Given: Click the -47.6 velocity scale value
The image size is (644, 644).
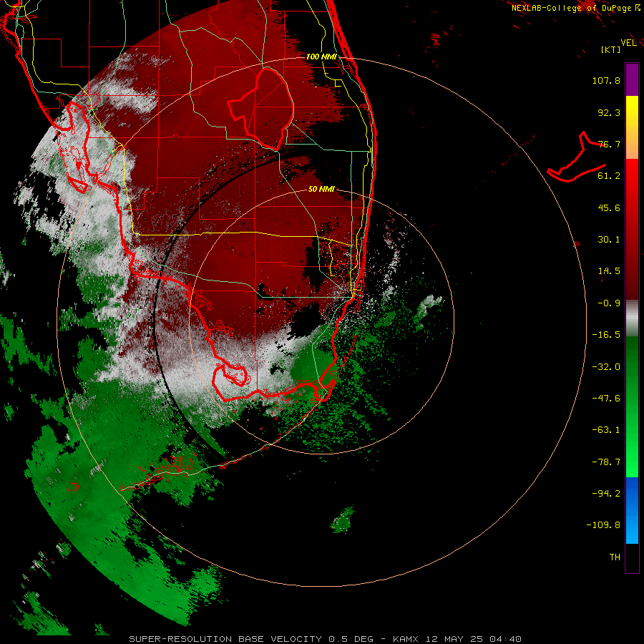Looking at the screenshot, I should [606, 399].
